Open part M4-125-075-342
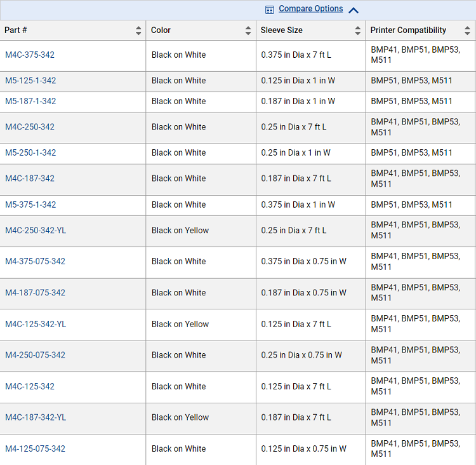The width and height of the screenshot is (476, 465). (35, 448)
